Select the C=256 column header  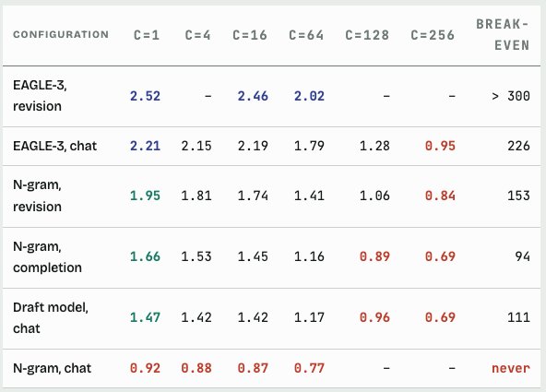pos(433,35)
